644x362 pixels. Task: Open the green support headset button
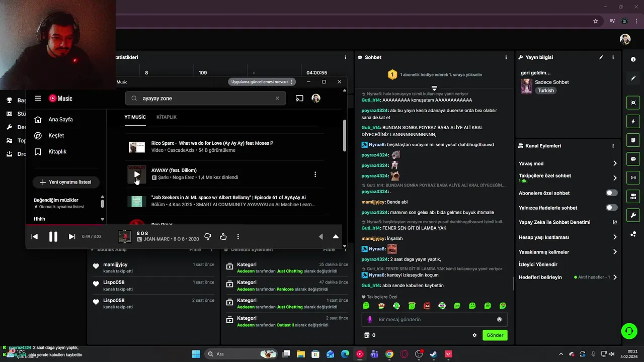coord(629,331)
